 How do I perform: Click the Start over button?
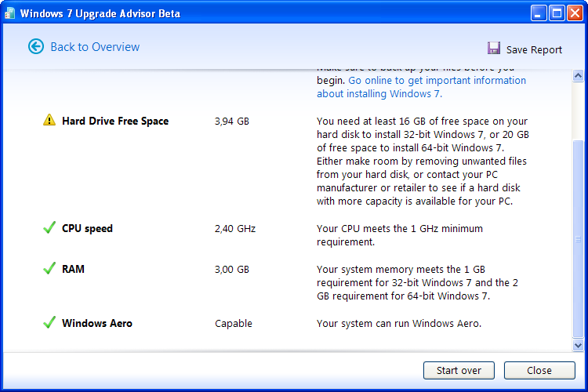[x=459, y=370]
